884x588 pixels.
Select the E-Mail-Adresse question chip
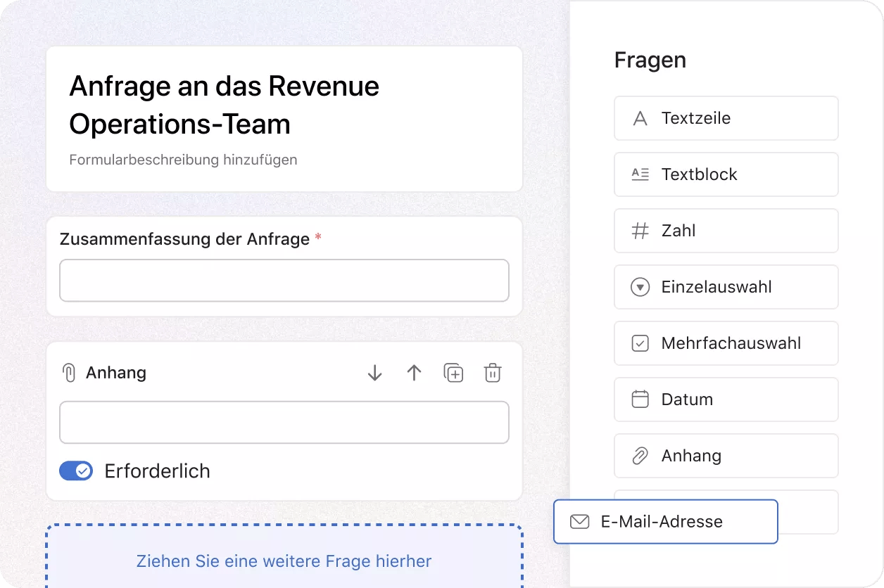tap(666, 522)
